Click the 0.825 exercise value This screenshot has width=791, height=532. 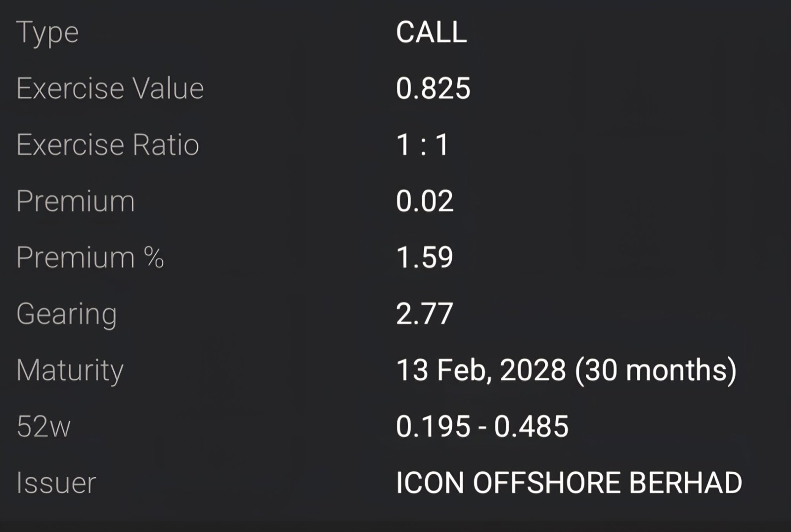pyautogui.click(x=433, y=89)
